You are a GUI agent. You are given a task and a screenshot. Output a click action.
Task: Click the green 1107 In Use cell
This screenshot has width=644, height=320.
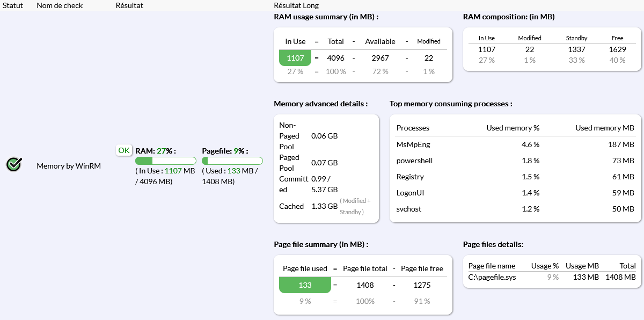295,58
